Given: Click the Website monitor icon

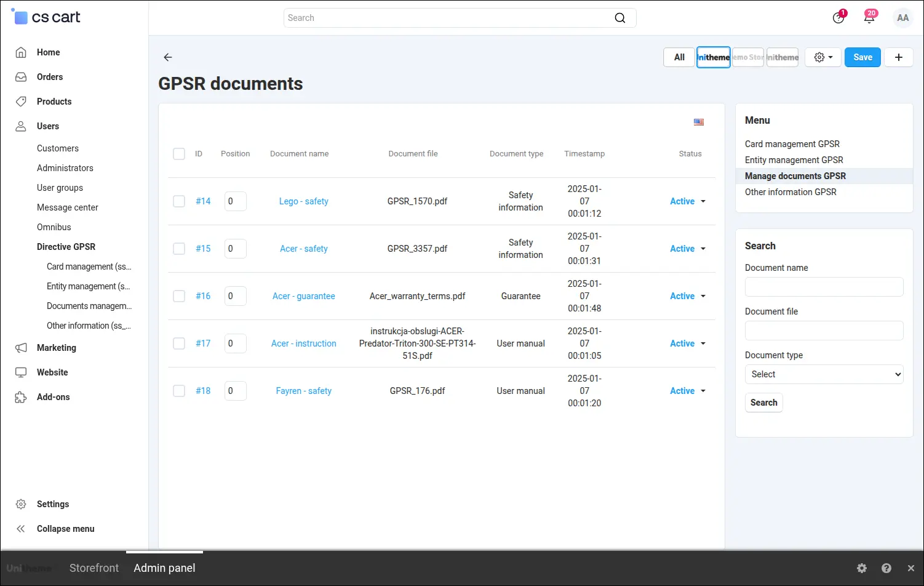Looking at the screenshot, I should click(x=21, y=372).
